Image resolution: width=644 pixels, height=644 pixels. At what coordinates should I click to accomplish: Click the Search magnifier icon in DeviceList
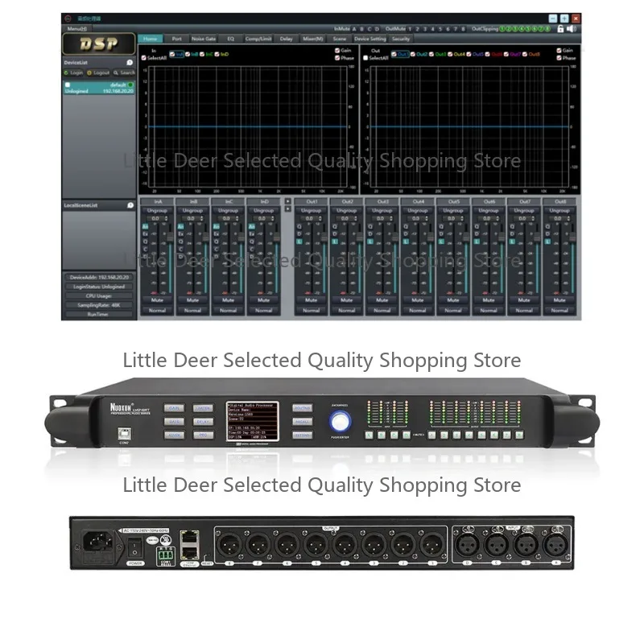[x=116, y=72]
